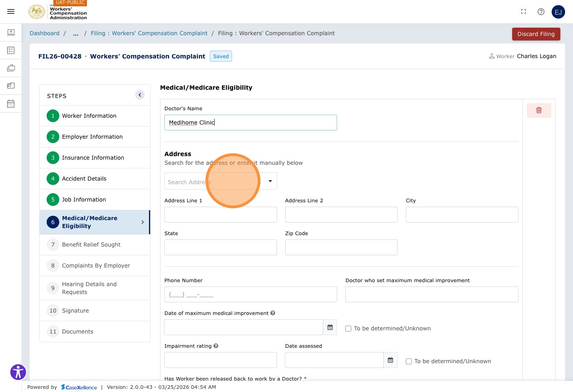Go to Accident Details step
The image size is (573, 392).
(x=95, y=179)
